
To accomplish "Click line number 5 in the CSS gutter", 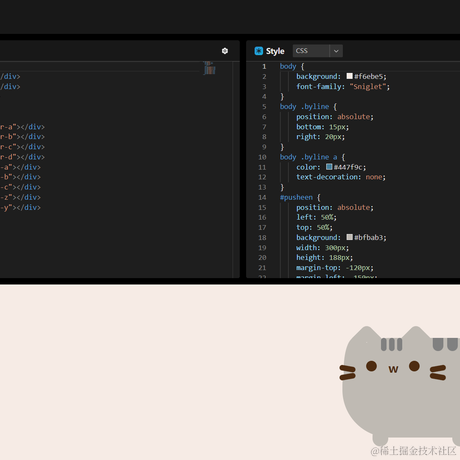I will (264, 107).
